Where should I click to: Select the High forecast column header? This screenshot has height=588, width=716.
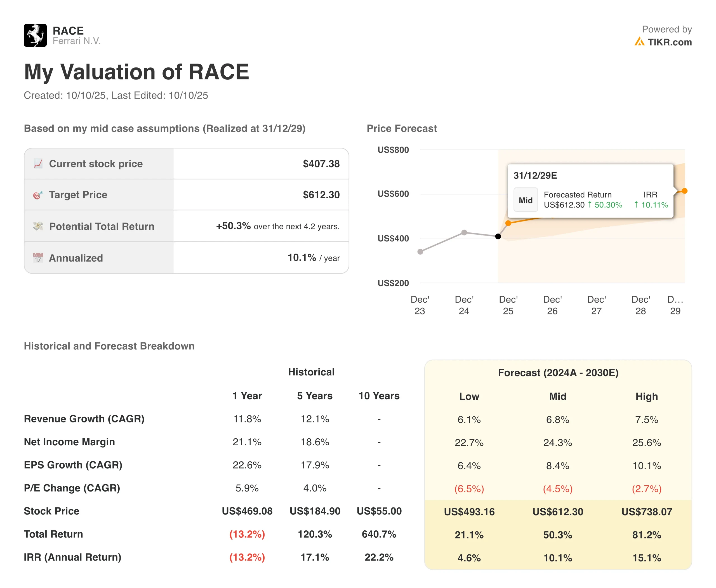coord(646,396)
